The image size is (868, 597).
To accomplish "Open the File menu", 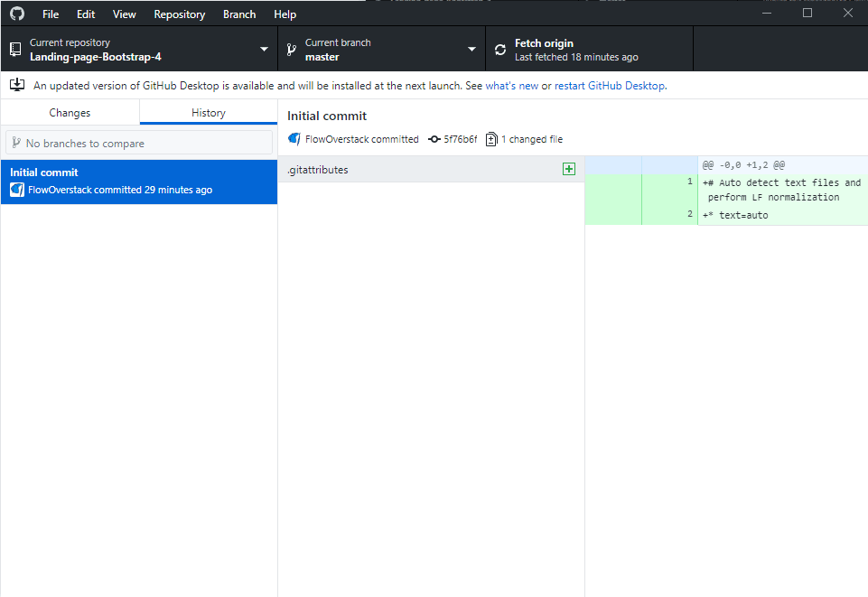I will [51, 14].
